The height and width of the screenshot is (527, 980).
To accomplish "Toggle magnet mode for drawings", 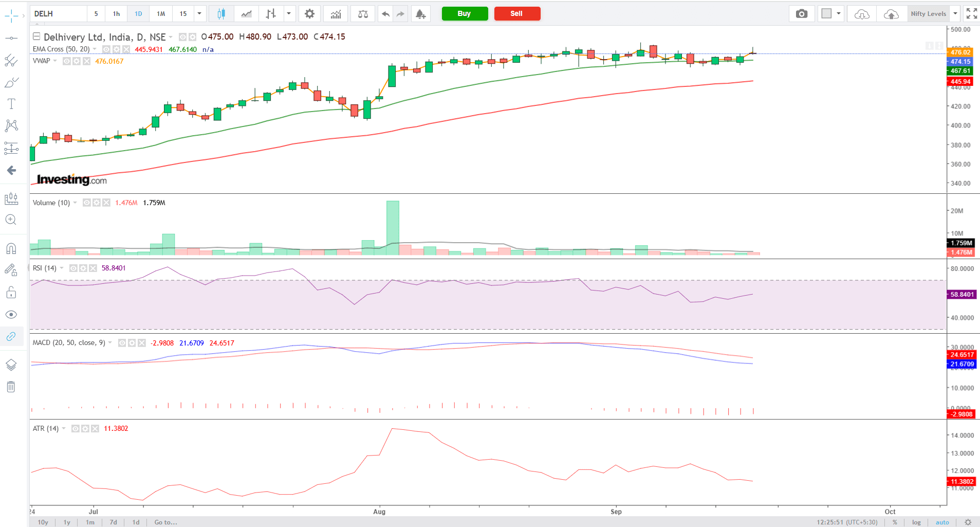I will click(x=11, y=248).
